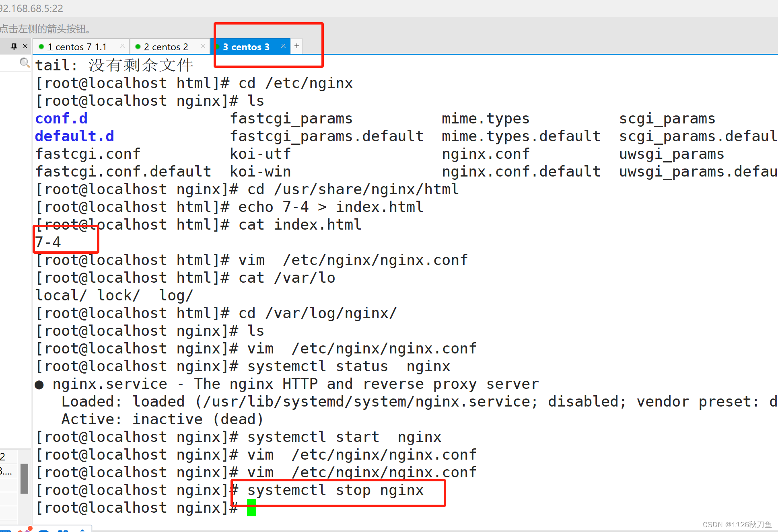Click the address text ending '168.68.5:22'
The height and width of the screenshot is (532, 778).
(31, 8)
